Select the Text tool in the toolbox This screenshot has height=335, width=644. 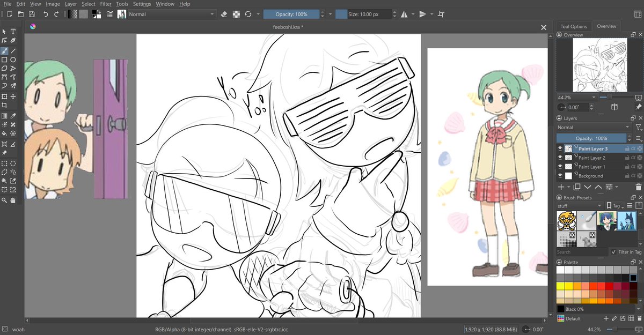point(13,32)
